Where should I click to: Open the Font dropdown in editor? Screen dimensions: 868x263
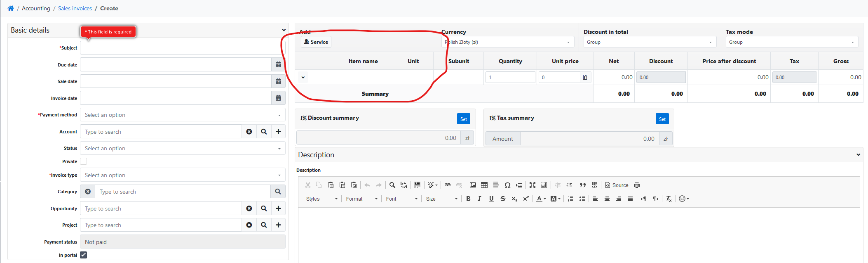pyautogui.click(x=401, y=199)
